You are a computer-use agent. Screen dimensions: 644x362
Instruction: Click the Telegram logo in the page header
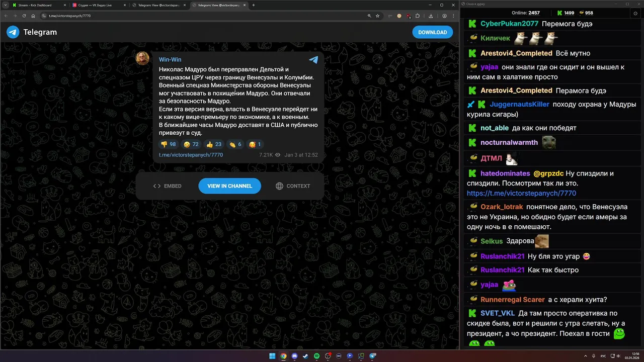point(31,32)
